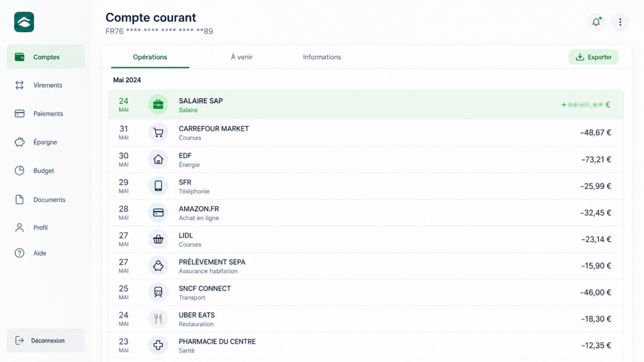Navigate to Épargne
Viewport: 644px width, 362px height.
pos(45,142)
